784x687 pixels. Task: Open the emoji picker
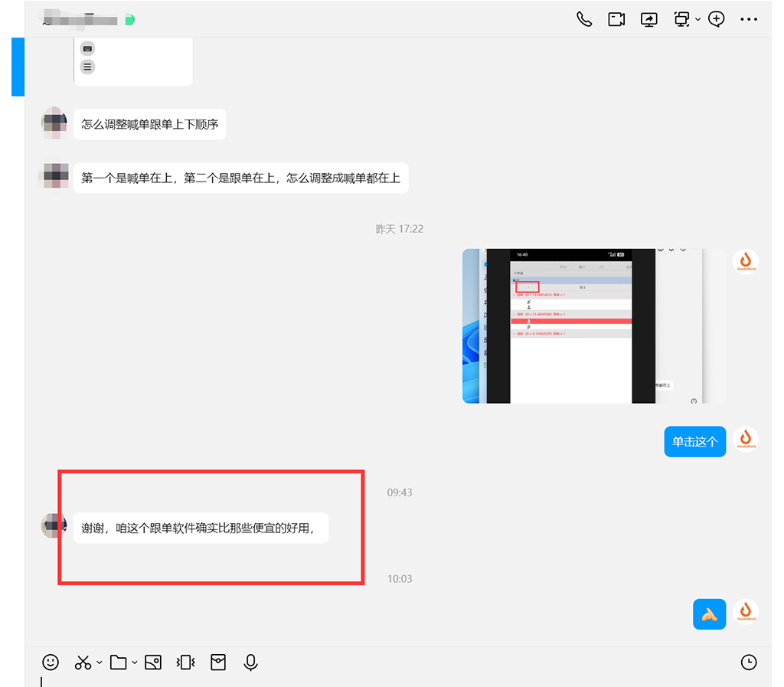(x=51, y=662)
